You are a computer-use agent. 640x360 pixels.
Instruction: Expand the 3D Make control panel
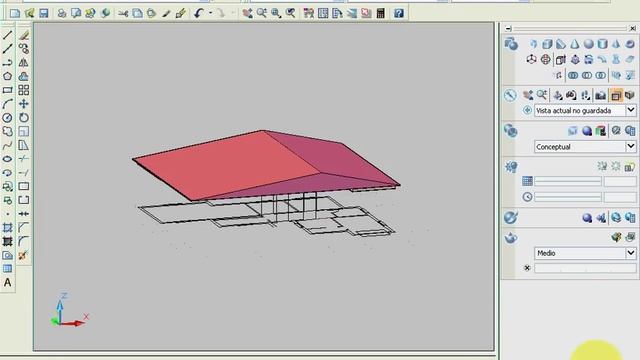511,44
